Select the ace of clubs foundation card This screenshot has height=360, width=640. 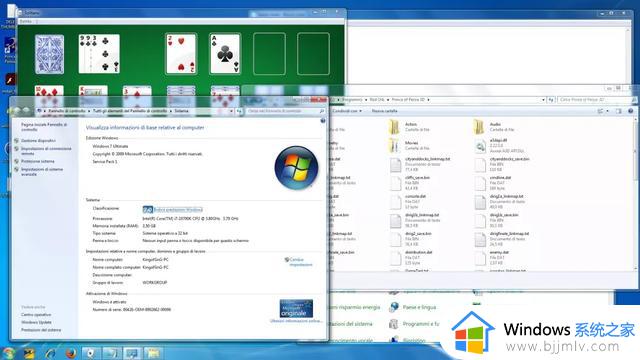[x=225, y=54]
